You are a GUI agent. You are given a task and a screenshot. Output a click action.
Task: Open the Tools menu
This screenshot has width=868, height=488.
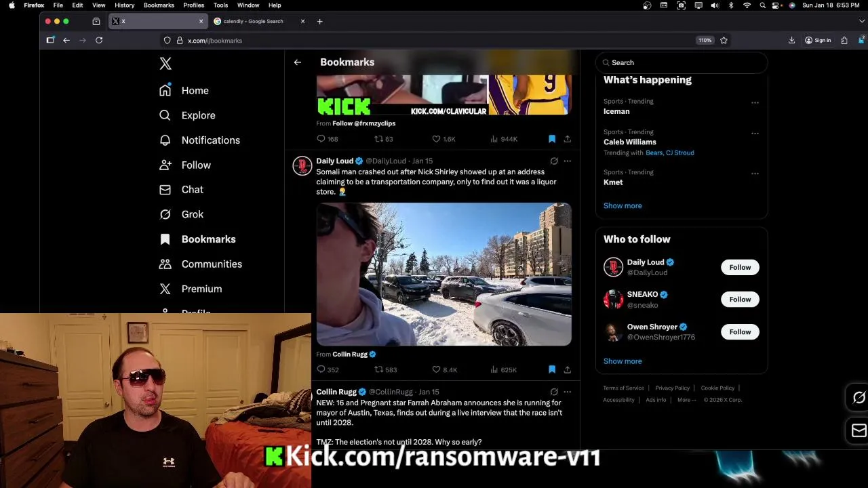[220, 5]
